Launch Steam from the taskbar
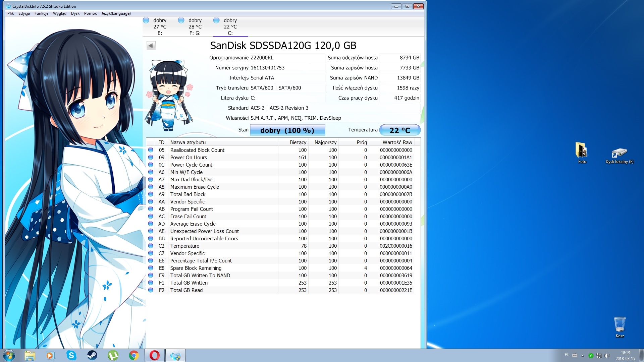 coord(92,355)
